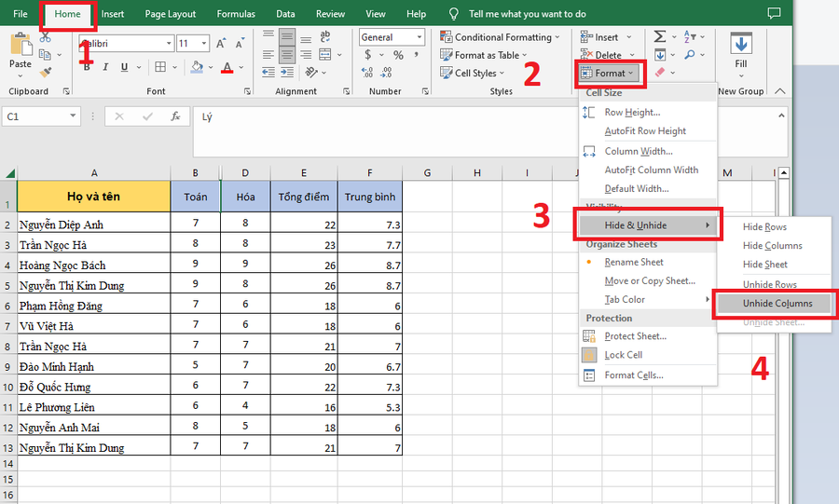This screenshot has width=839, height=504.
Task: Open the font name dropdown
Action: coord(169,43)
